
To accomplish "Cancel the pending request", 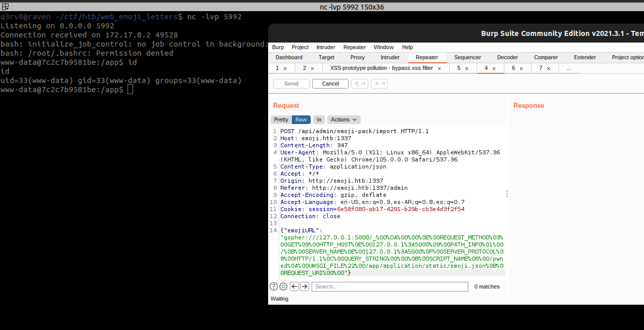I will pos(330,84).
